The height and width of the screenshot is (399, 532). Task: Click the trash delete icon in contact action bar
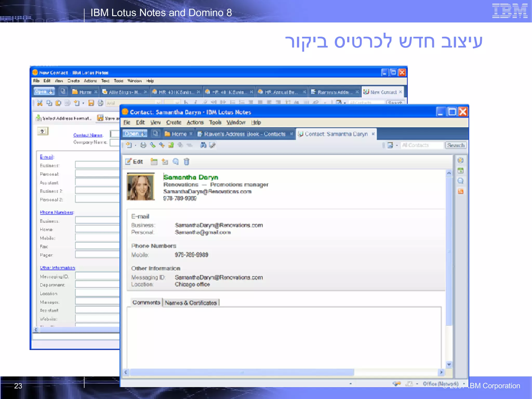[x=187, y=162]
